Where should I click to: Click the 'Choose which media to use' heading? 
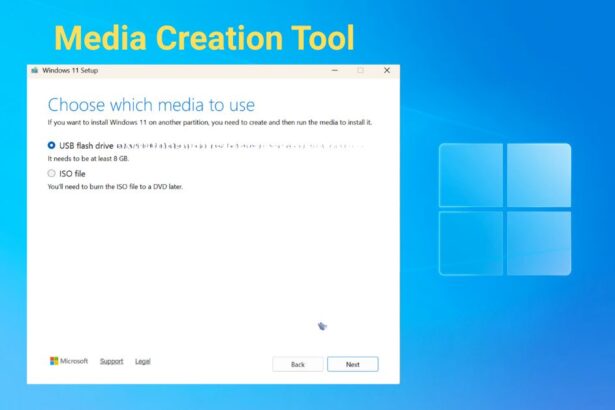pos(151,105)
